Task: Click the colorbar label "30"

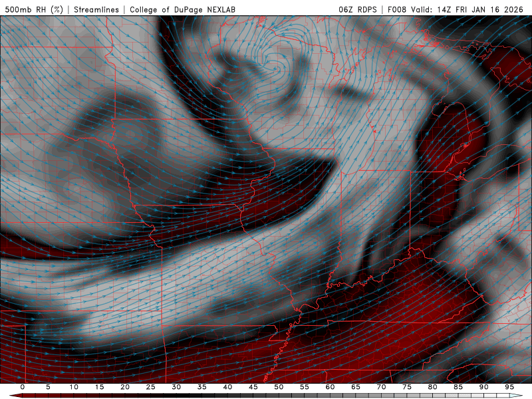Action: pos(176,387)
